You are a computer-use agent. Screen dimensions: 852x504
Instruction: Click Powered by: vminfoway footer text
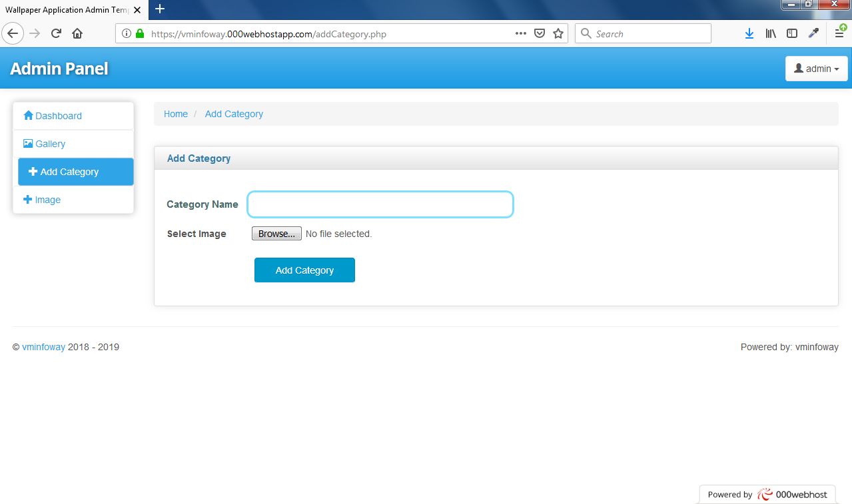789,347
